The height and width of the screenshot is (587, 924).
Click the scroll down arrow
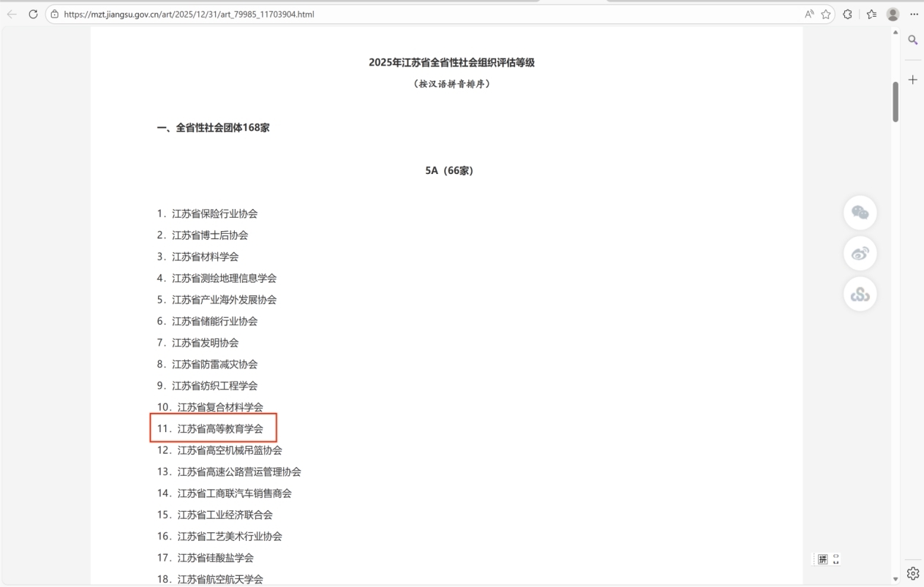coord(895,579)
